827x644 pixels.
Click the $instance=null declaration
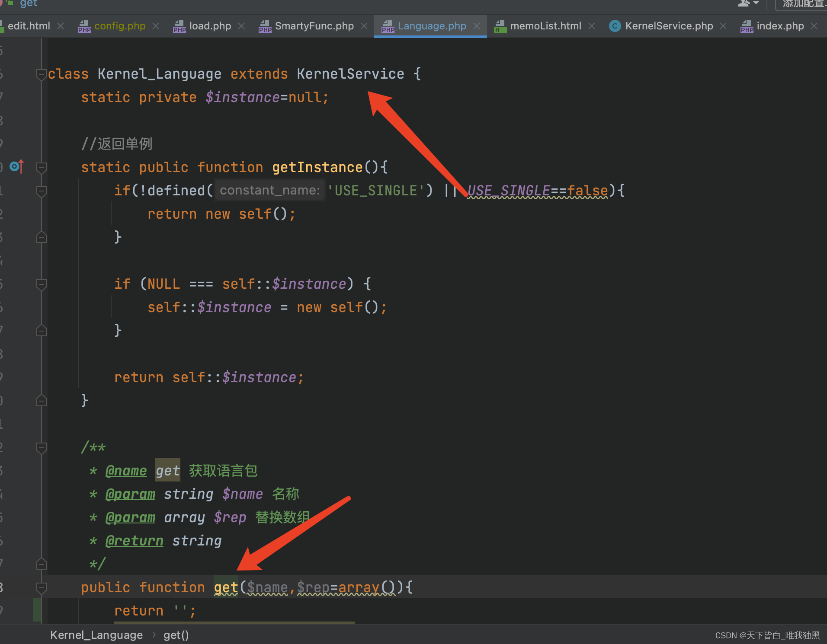[x=267, y=97]
